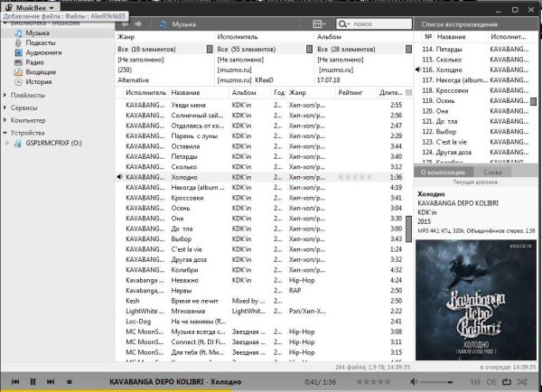This screenshot has width=542, height=392.
Task: Open the MusicBee main menu dropdown
Action: (30, 7)
